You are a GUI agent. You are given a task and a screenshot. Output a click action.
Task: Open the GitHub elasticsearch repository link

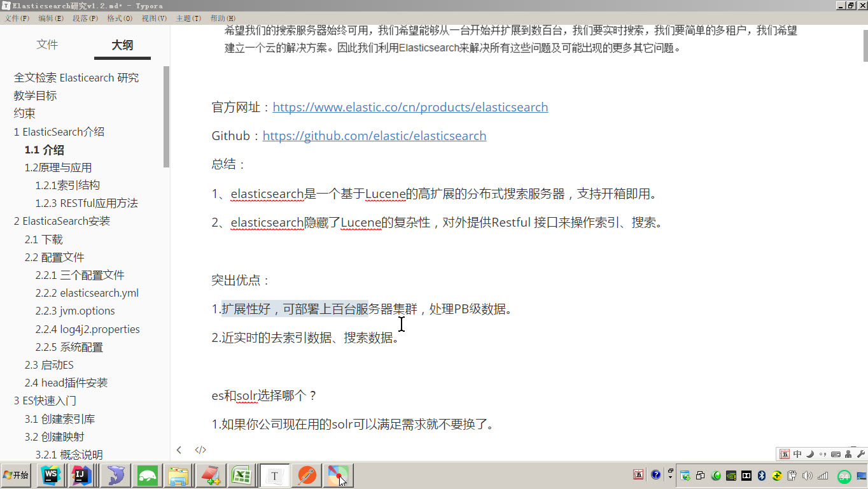point(374,136)
